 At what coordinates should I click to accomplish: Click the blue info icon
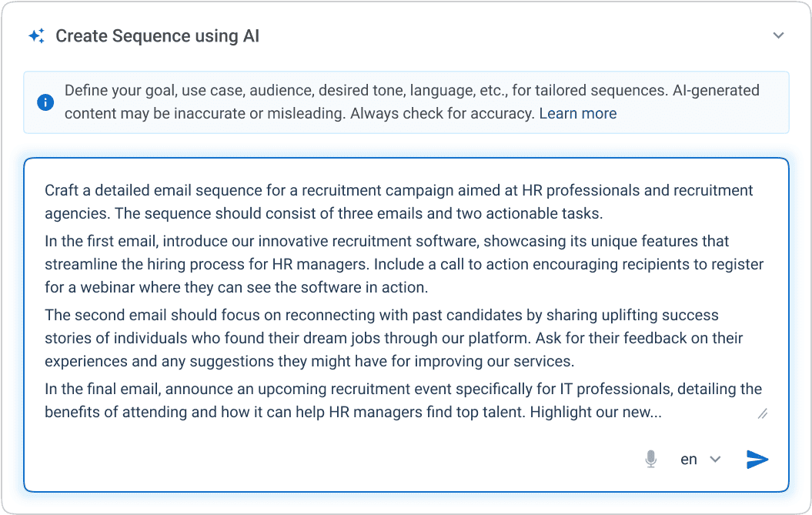coord(45,102)
